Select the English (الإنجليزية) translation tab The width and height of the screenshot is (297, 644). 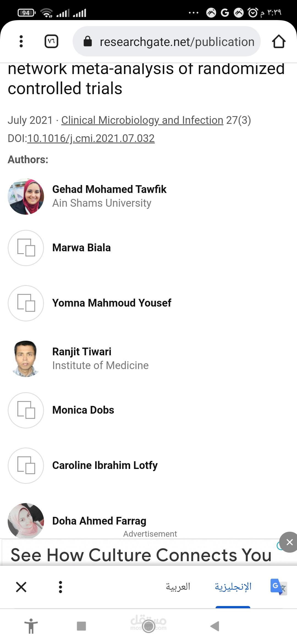point(233,587)
